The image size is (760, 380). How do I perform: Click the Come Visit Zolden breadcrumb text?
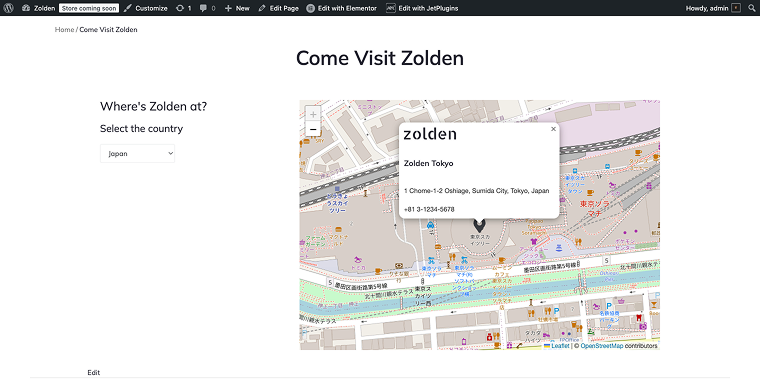point(109,30)
